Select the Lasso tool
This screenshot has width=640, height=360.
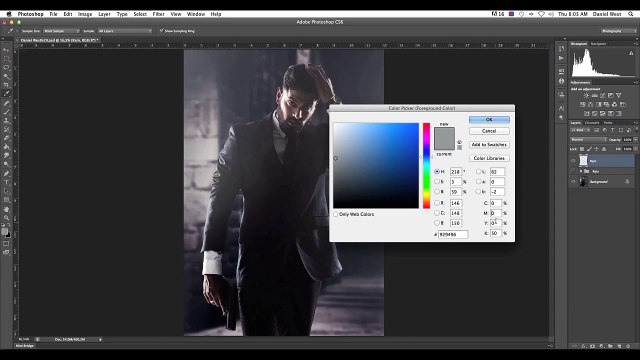click(x=6, y=67)
